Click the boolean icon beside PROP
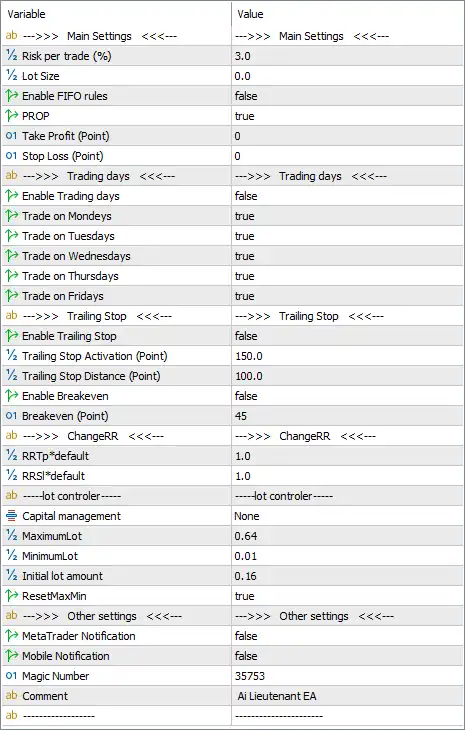 11,116
